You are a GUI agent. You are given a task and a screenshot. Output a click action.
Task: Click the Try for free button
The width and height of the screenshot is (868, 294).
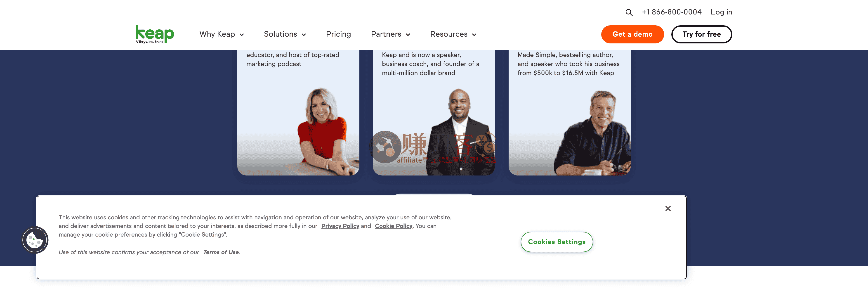click(702, 34)
